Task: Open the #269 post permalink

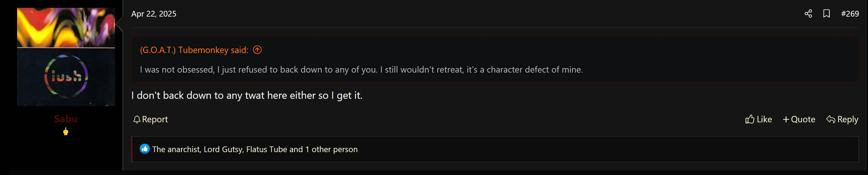Action: coord(850,14)
